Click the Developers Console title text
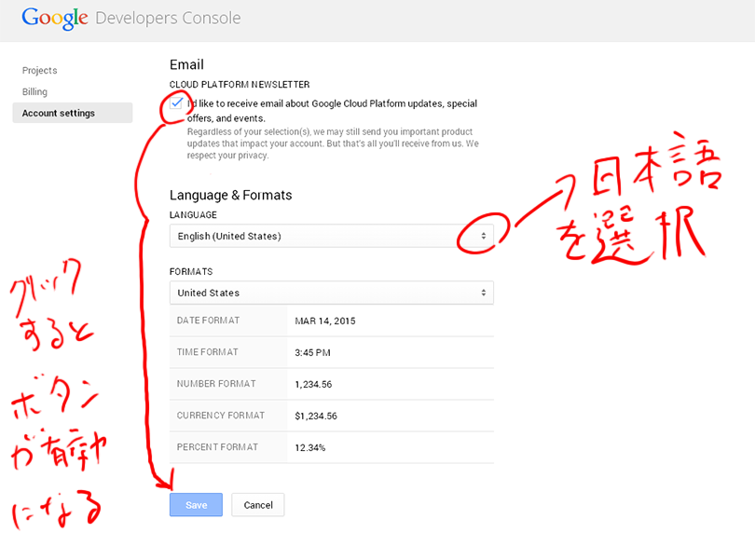Screen dimensions: 755x560 coord(168,19)
